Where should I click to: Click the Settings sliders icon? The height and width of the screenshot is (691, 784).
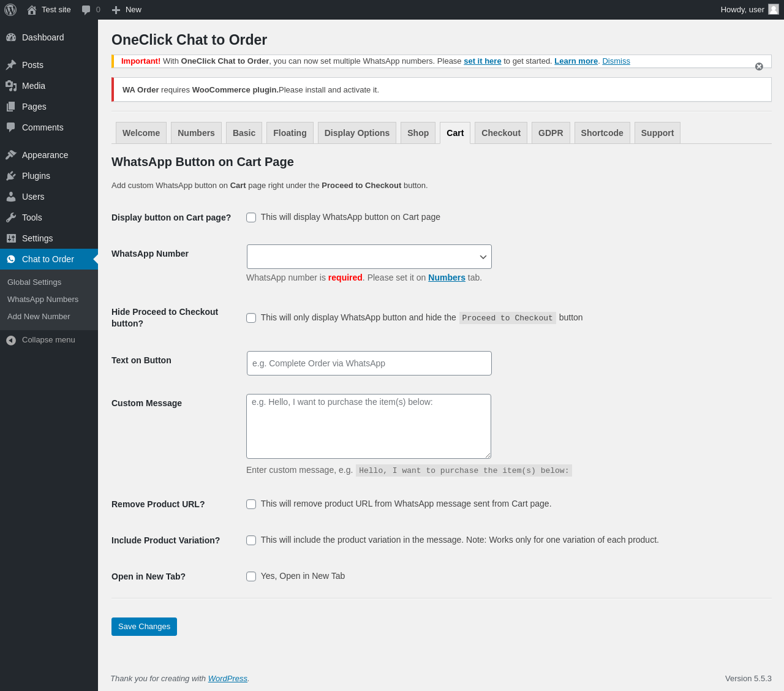tap(11, 238)
